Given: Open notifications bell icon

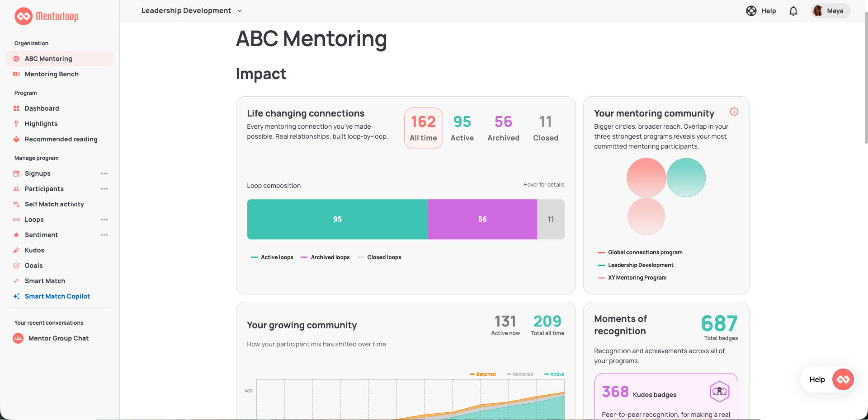Looking at the screenshot, I should (793, 11).
